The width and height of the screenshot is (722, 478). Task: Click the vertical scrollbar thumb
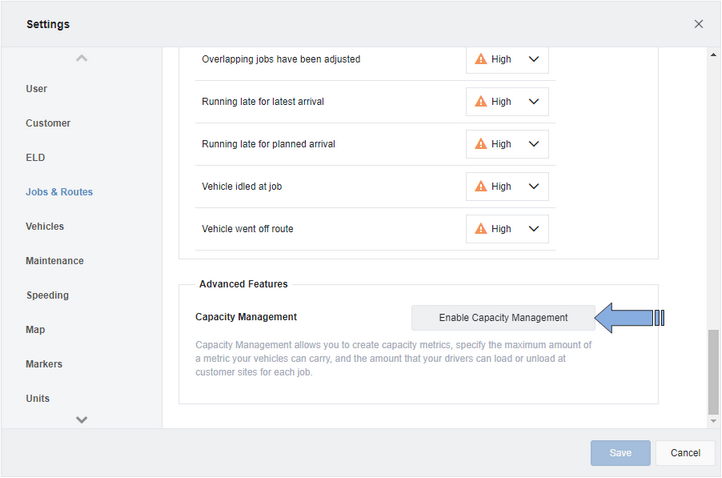(713, 372)
